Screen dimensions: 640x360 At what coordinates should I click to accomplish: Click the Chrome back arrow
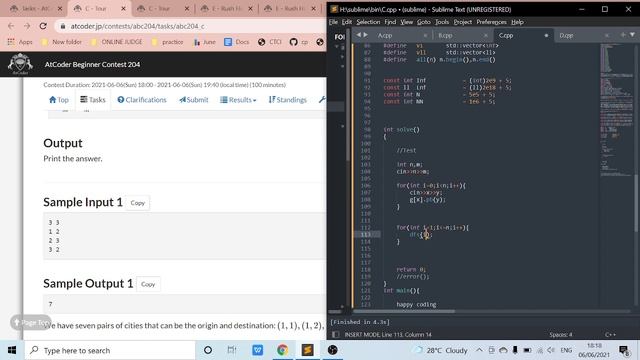(11, 26)
